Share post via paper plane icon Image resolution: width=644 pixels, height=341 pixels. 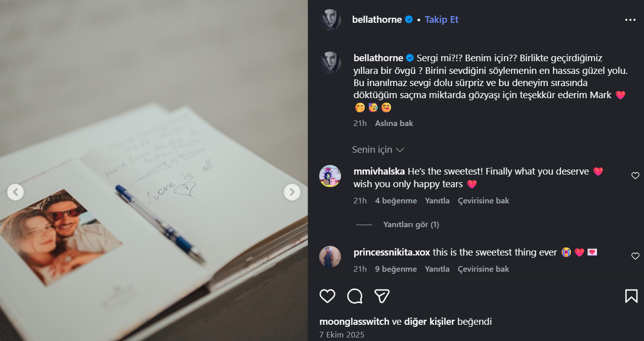(382, 296)
